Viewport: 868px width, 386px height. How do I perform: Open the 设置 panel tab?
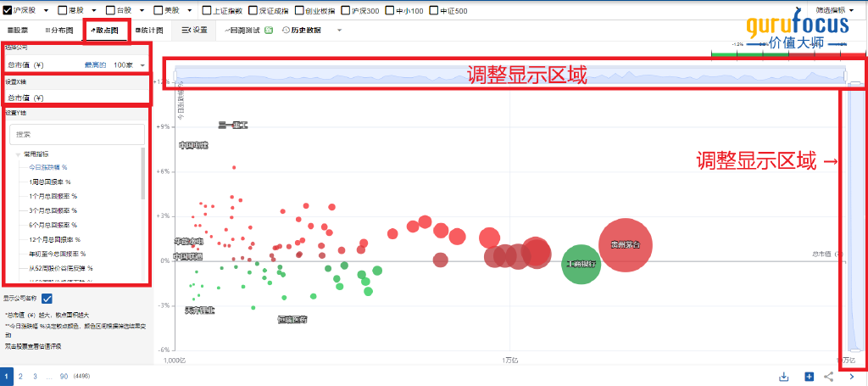(x=194, y=30)
